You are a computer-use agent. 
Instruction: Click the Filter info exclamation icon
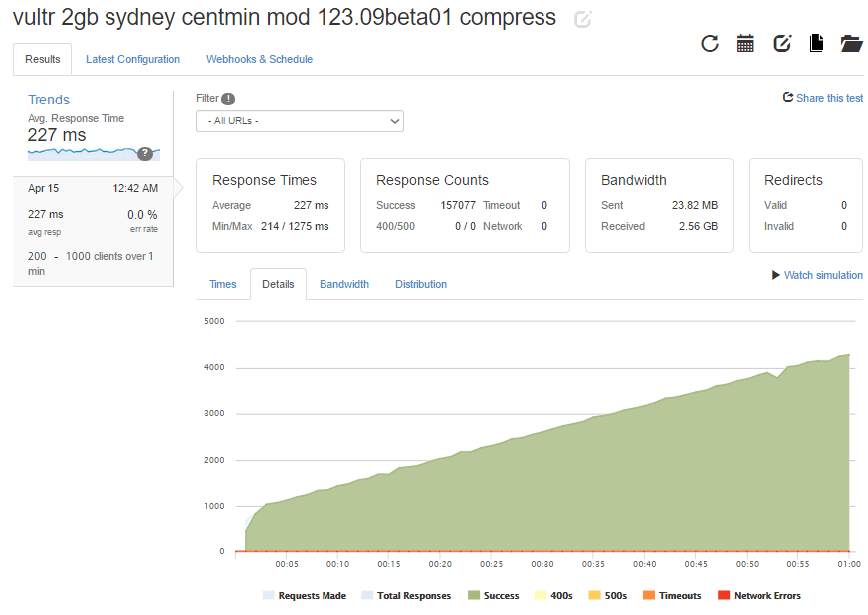pyautogui.click(x=228, y=99)
